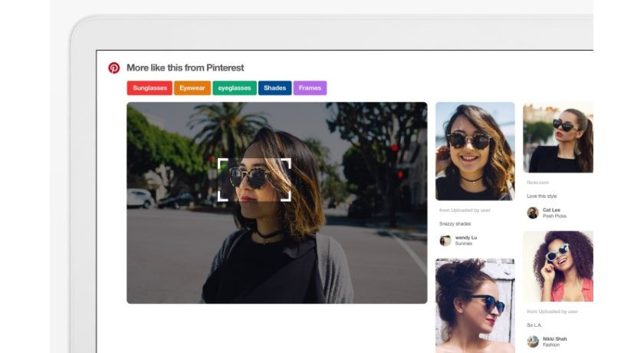This screenshot has width=644, height=353.
Task: Choose the green eyeglasses tag
Action: [x=235, y=88]
